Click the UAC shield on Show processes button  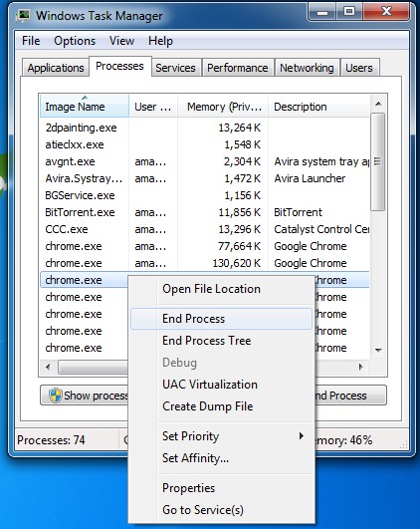pyautogui.click(x=56, y=396)
